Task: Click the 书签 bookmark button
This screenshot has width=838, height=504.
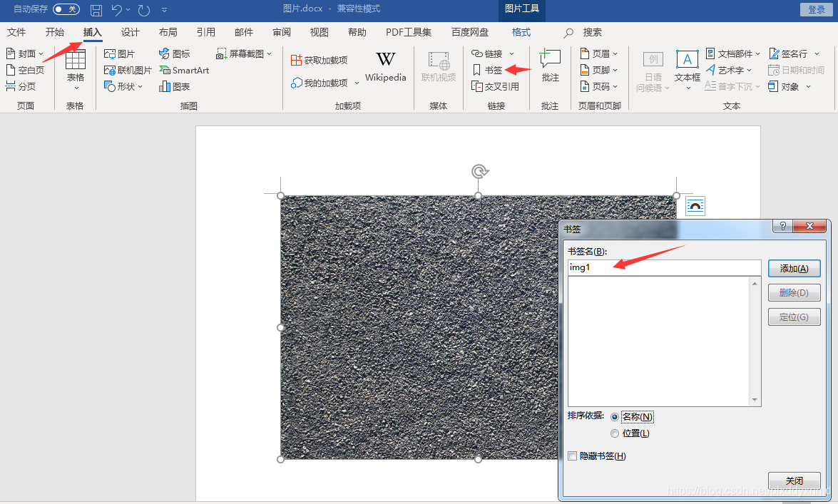Action: (x=487, y=70)
